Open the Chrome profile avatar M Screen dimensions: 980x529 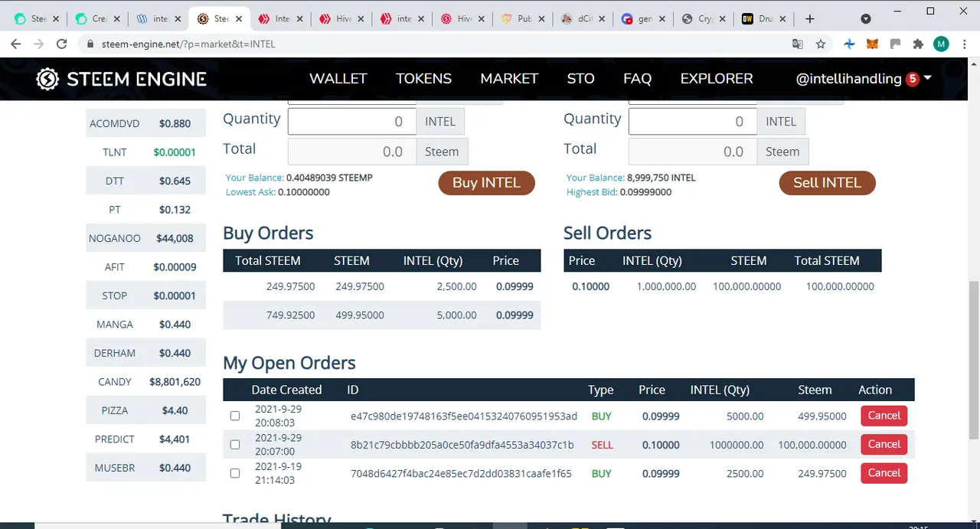pos(941,44)
